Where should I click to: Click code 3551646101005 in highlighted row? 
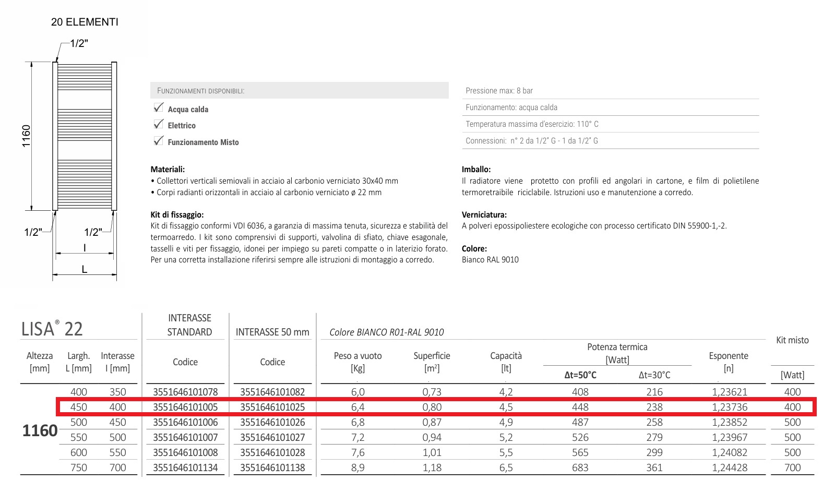(185, 407)
